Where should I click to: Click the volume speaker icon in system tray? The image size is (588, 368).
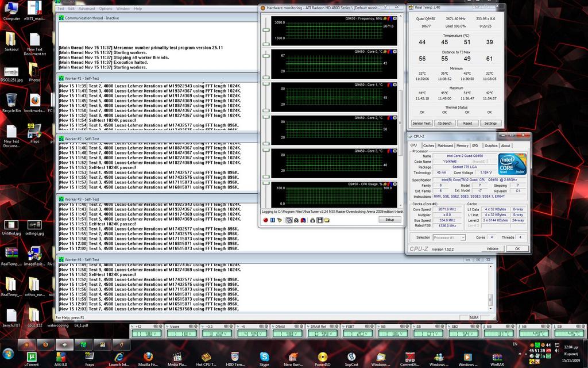tap(557, 351)
